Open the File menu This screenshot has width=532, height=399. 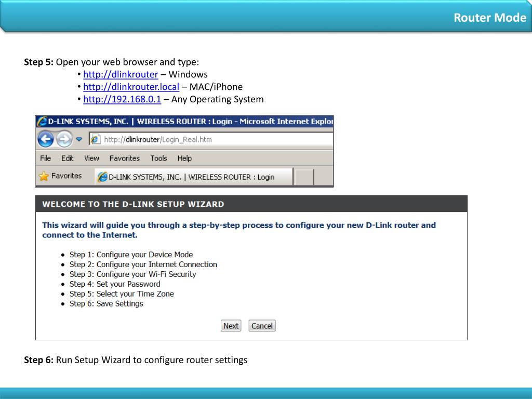(x=46, y=158)
